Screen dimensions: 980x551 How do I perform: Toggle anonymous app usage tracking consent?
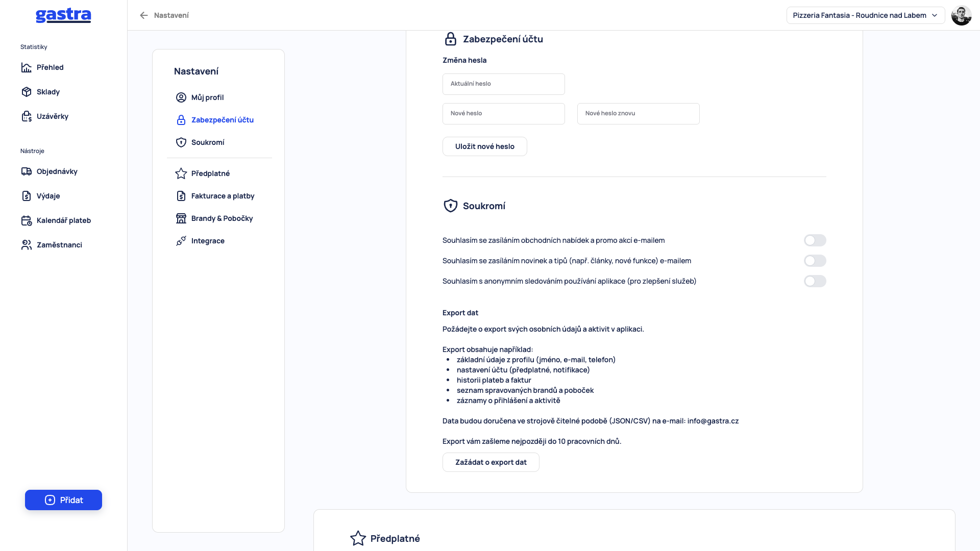coord(815,281)
